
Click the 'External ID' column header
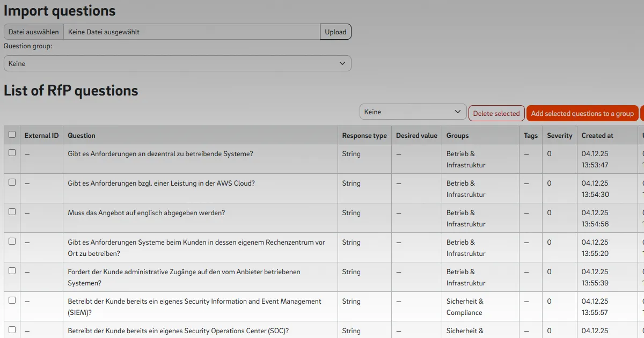point(41,136)
